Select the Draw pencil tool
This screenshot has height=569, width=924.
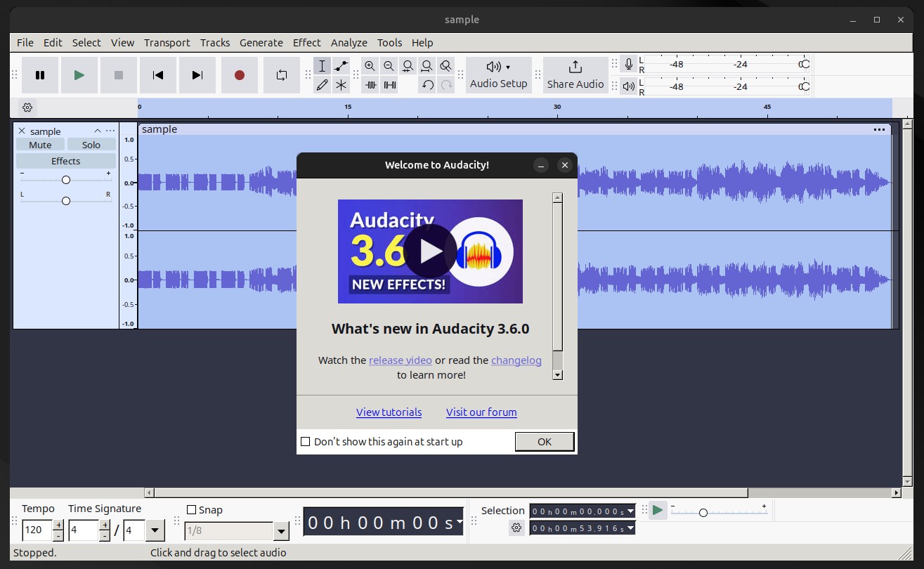323,85
